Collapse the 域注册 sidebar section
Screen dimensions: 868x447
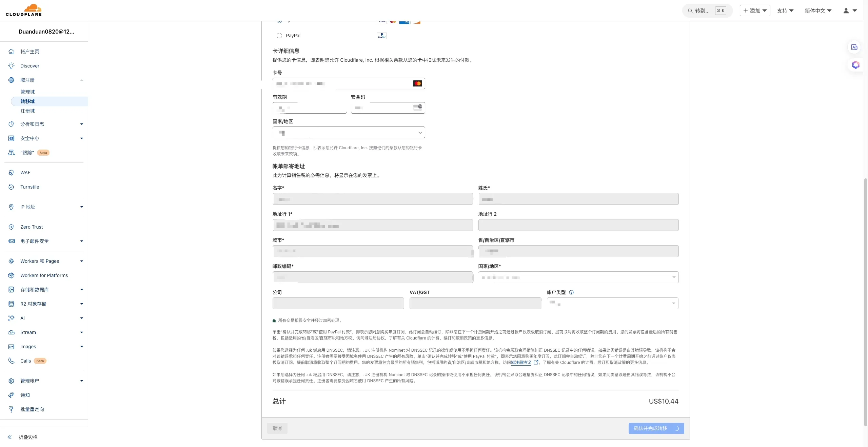(81, 80)
